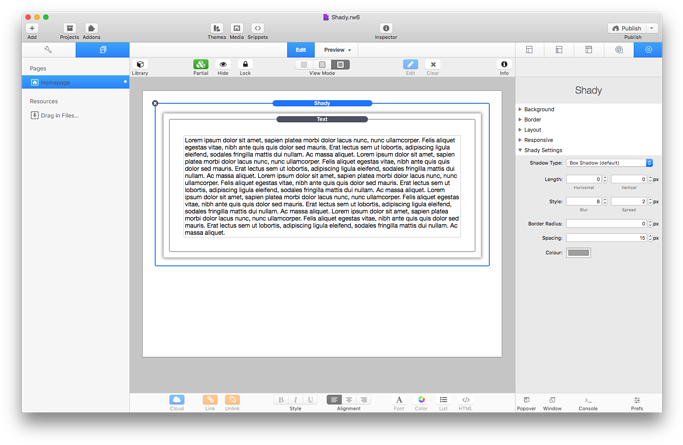Open the Themes browser
683x445 pixels.
click(216, 30)
